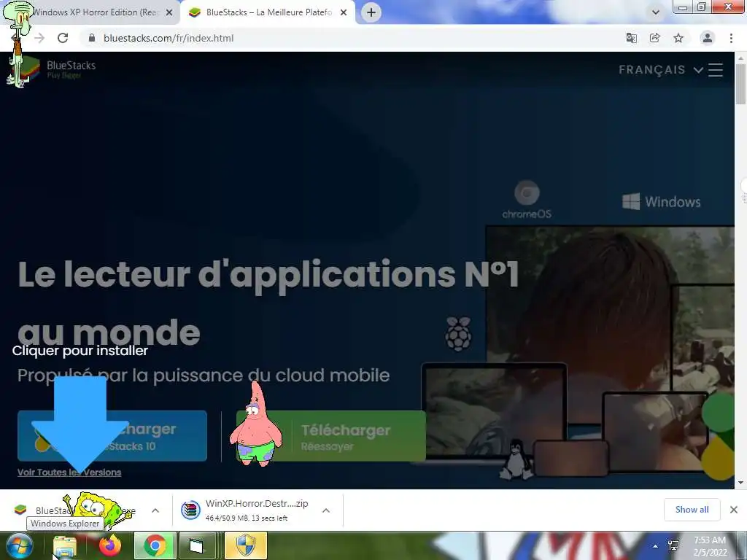Click the Linux penguin icon

(515, 459)
